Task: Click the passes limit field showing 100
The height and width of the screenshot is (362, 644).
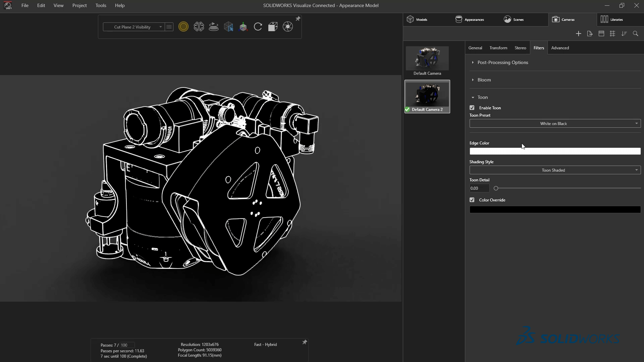Action: pyautogui.click(x=127, y=345)
